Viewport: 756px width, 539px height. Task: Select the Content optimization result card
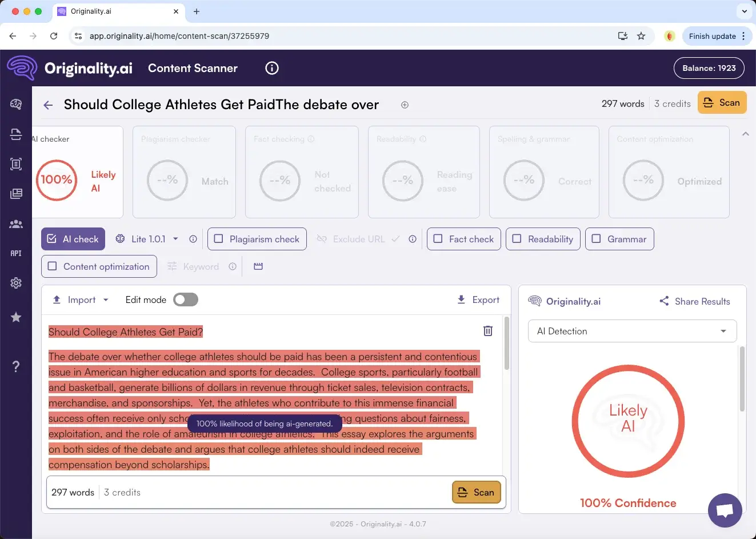click(669, 172)
